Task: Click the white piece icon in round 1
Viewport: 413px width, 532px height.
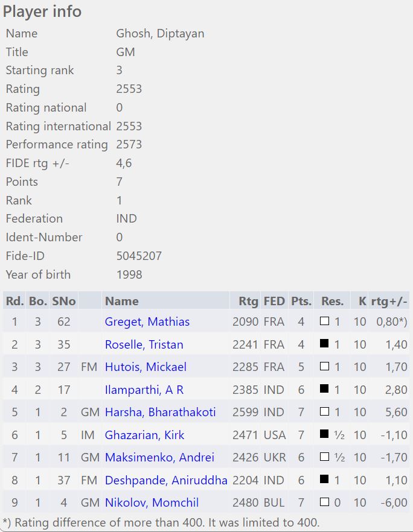Action: [x=324, y=321]
